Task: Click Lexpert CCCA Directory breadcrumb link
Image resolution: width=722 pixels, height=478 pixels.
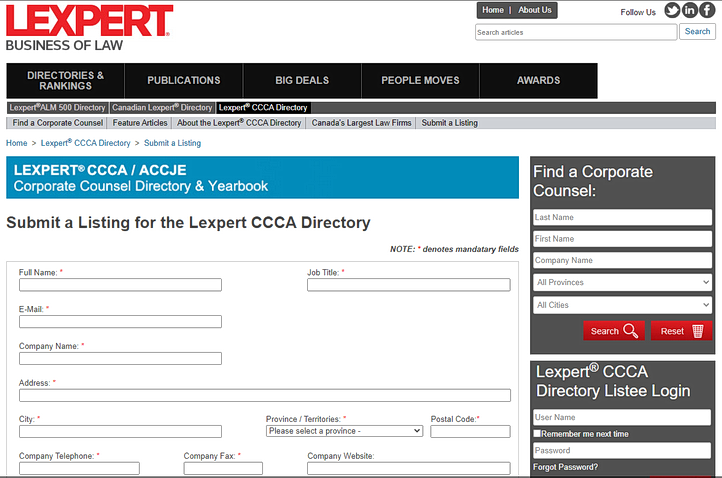Action: (x=86, y=143)
